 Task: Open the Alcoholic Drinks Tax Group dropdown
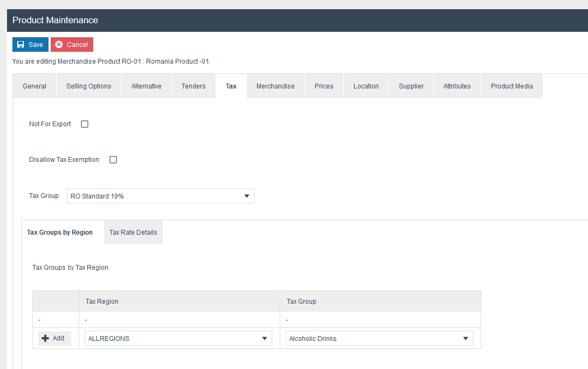379,338
